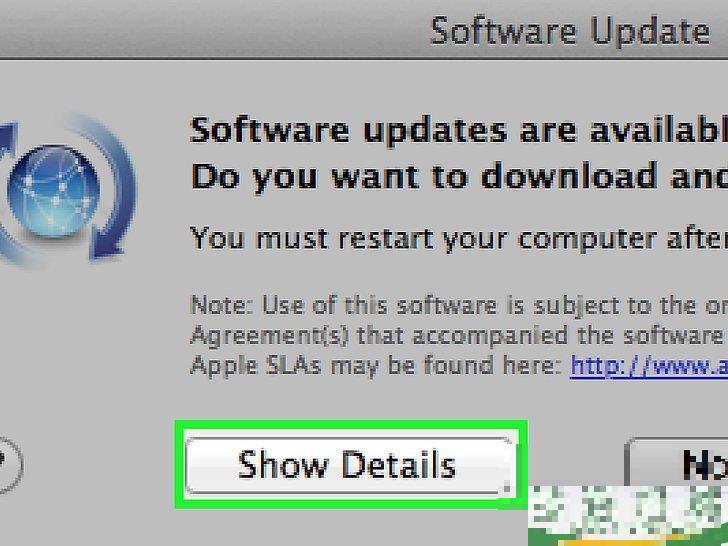The image size is (728, 546).
Task: Click the blue globe in the update icon
Action: [54, 190]
